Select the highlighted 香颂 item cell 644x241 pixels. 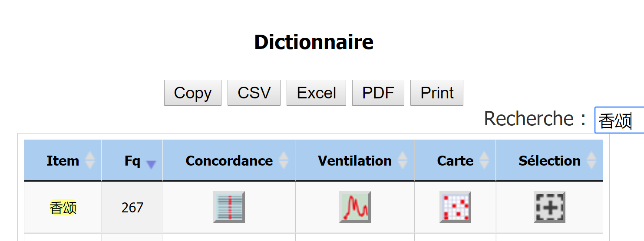[63, 208]
